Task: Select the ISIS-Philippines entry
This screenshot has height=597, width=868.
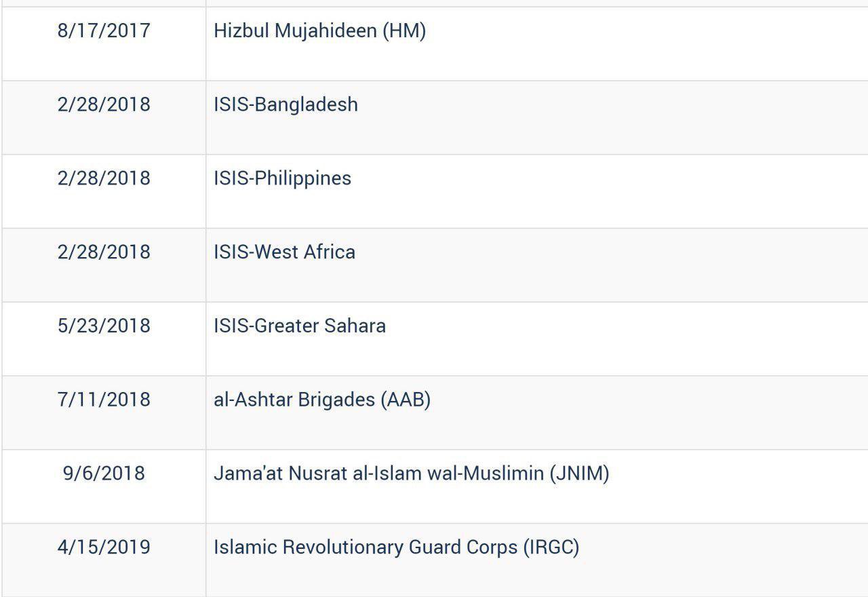Action: (282, 178)
